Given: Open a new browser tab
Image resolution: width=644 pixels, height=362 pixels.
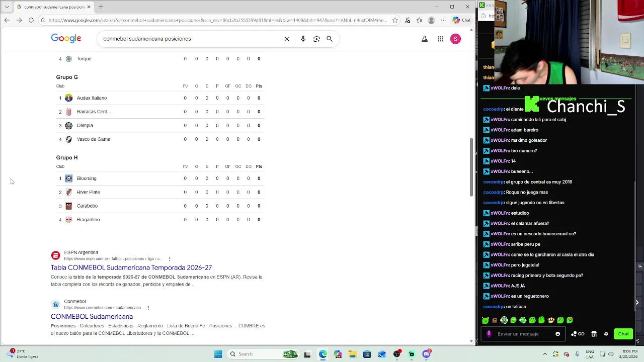Looking at the screenshot, I should coord(101,7).
